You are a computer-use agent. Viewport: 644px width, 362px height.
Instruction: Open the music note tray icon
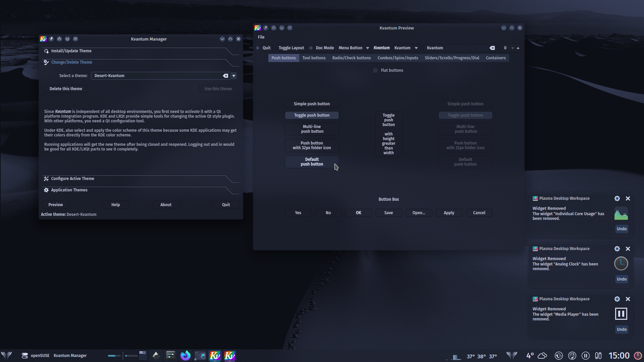pos(572,356)
